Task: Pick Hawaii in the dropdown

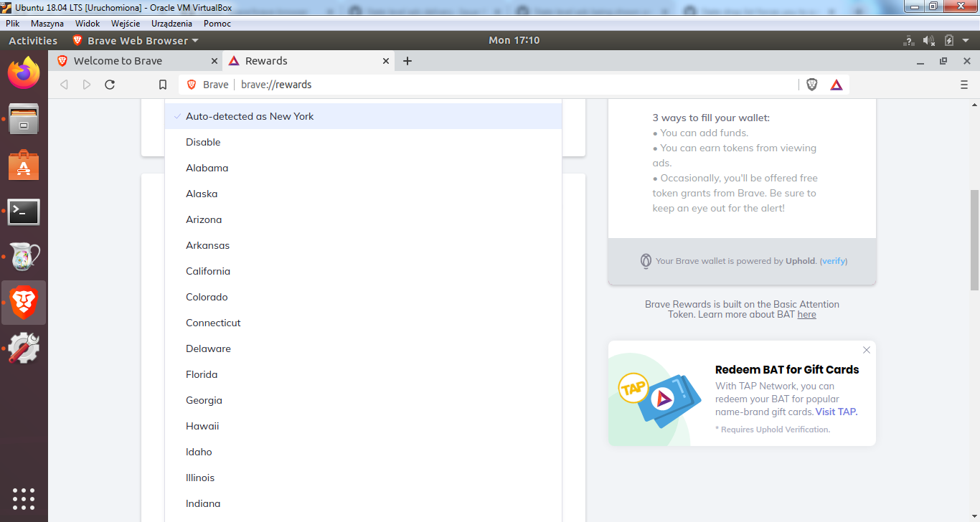Action: click(363, 426)
